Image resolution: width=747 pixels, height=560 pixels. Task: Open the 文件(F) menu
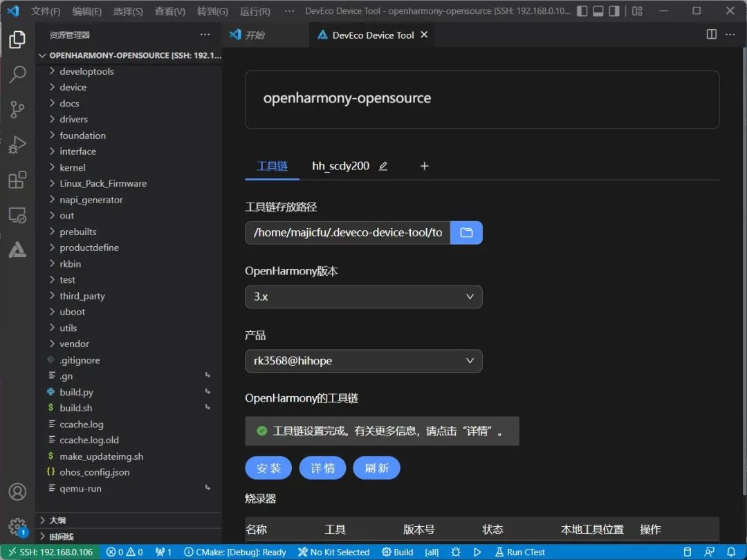click(46, 11)
